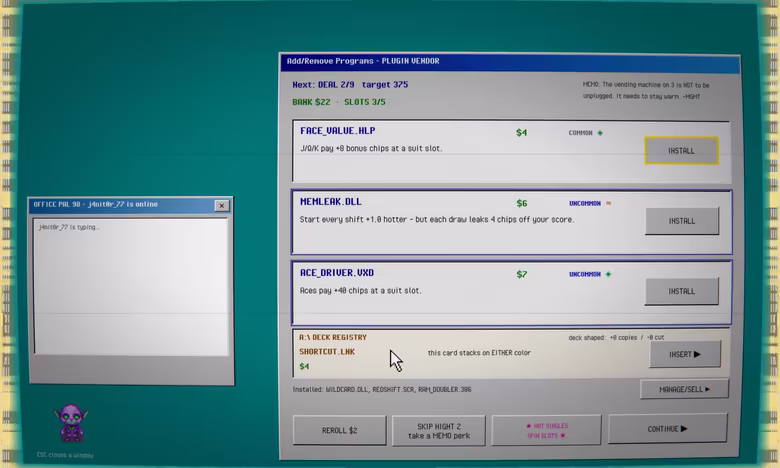Open the Hot Singles Spin Slots button
This screenshot has height=468, width=780.
coord(546,430)
